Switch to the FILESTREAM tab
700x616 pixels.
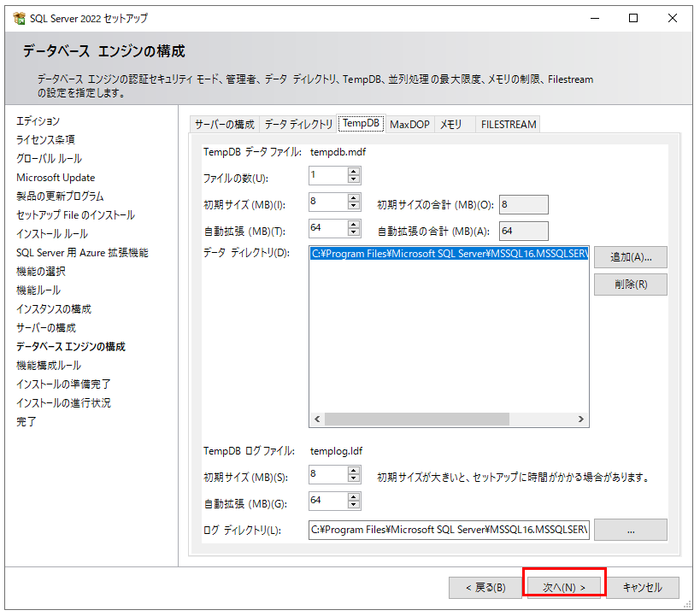[x=509, y=125]
